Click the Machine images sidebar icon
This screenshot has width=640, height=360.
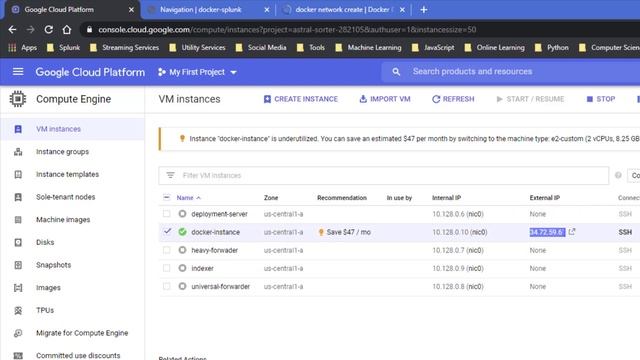(x=18, y=220)
